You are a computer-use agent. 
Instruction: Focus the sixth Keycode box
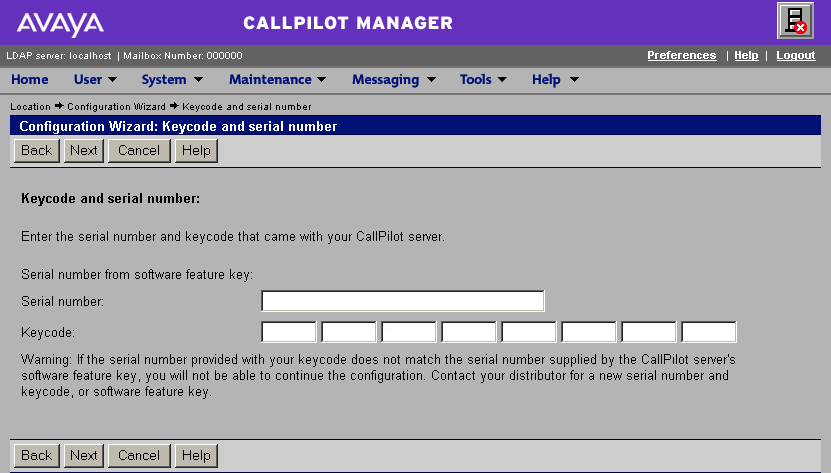[x=589, y=332]
